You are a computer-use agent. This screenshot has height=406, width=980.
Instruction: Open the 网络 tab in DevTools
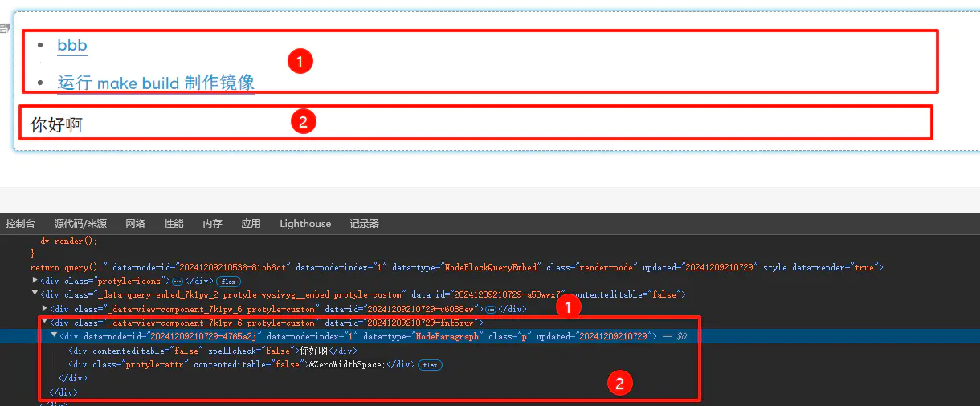pos(135,224)
